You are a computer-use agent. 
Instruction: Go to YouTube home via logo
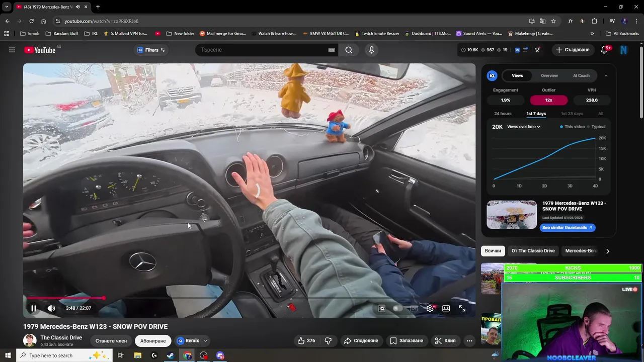click(x=40, y=50)
